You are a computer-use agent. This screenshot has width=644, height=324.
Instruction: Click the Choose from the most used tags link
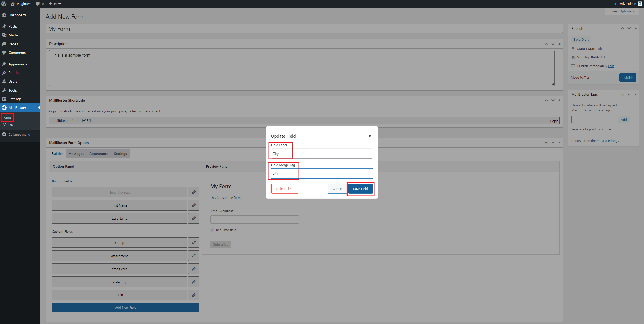coord(595,141)
